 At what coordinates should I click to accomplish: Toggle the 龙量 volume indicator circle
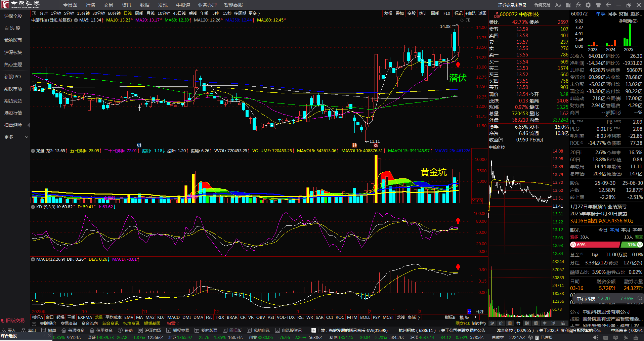pyautogui.click(x=33, y=151)
